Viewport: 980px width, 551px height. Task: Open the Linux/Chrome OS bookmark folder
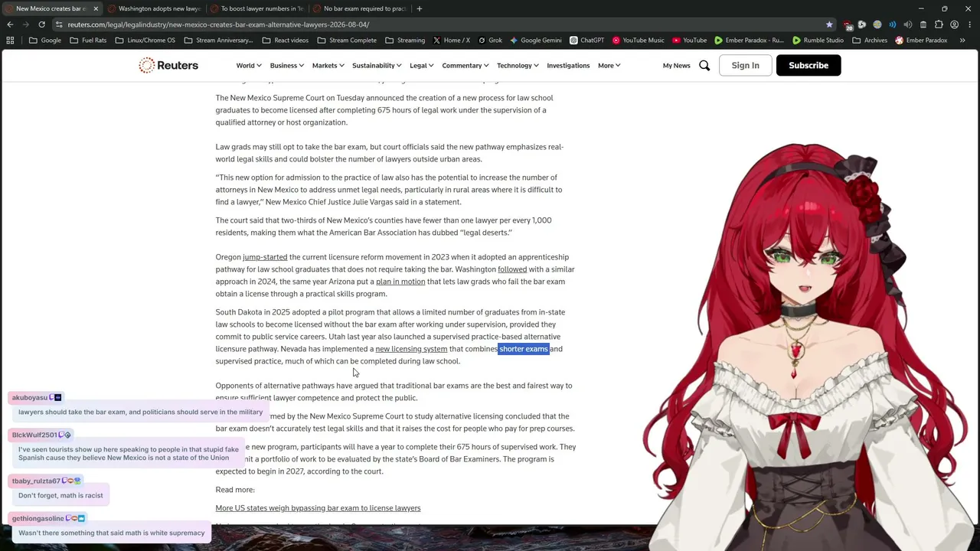pyautogui.click(x=145, y=41)
